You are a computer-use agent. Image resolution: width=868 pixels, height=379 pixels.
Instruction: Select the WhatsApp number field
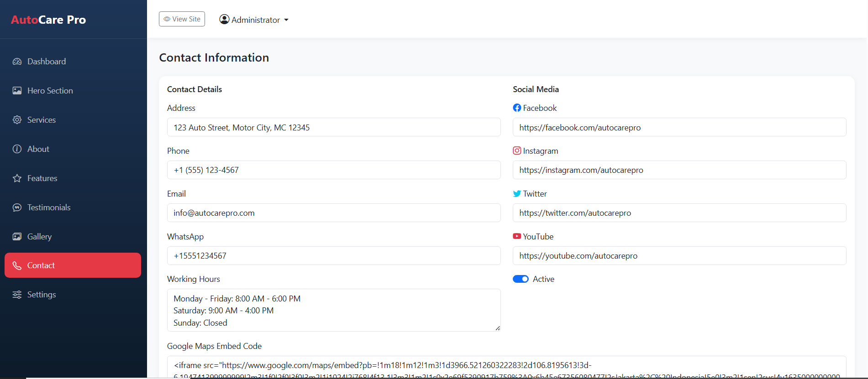click(333, 256)
